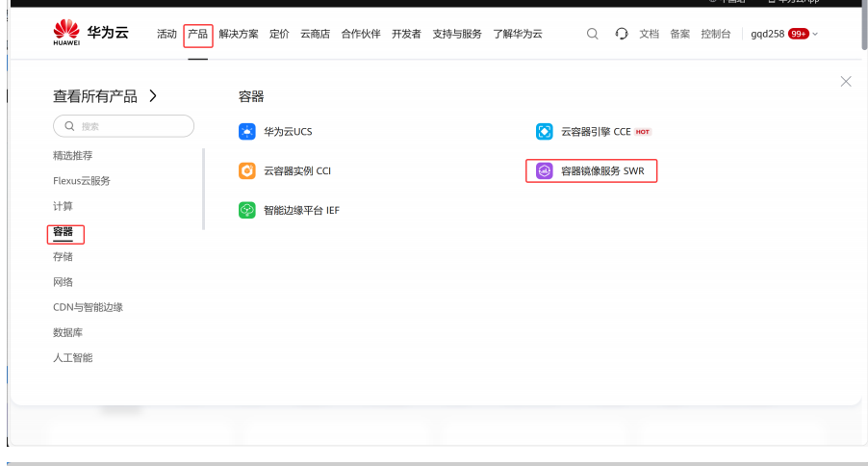
Task: Click the 云容器实例 CCI icon
Action: (x=247, y=170)
